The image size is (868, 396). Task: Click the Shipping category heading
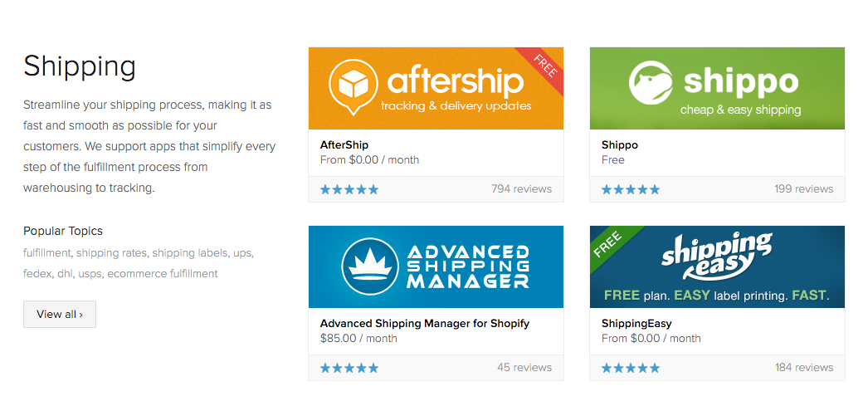[x=80, y=66]
